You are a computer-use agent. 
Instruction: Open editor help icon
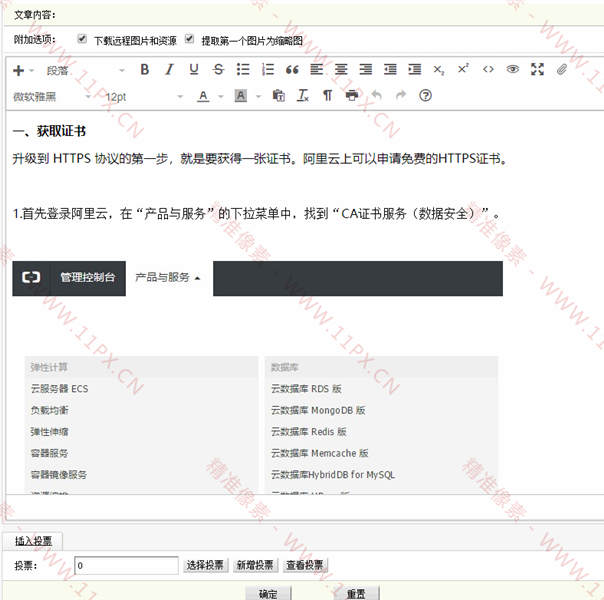(x=425, y=96)
